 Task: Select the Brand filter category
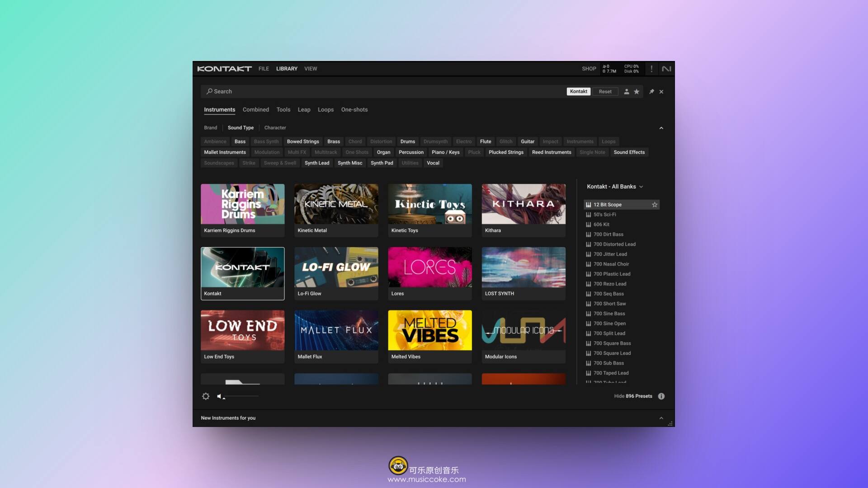point(210,128)
